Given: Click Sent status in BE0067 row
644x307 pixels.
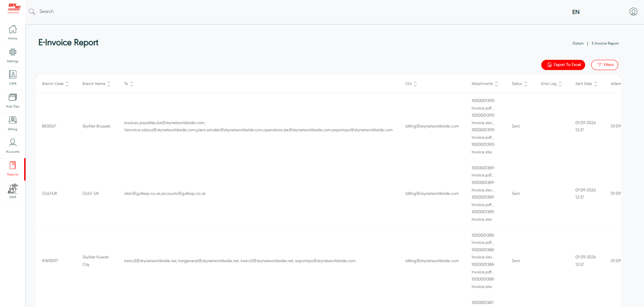Looking at the screenshot, I should click(x=516, y=126).
